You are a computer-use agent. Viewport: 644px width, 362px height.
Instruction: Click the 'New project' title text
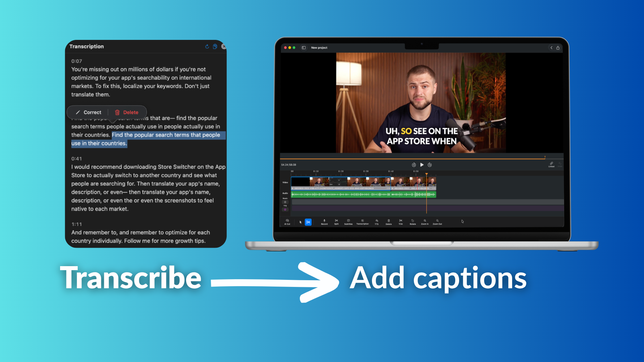(319, 48)
